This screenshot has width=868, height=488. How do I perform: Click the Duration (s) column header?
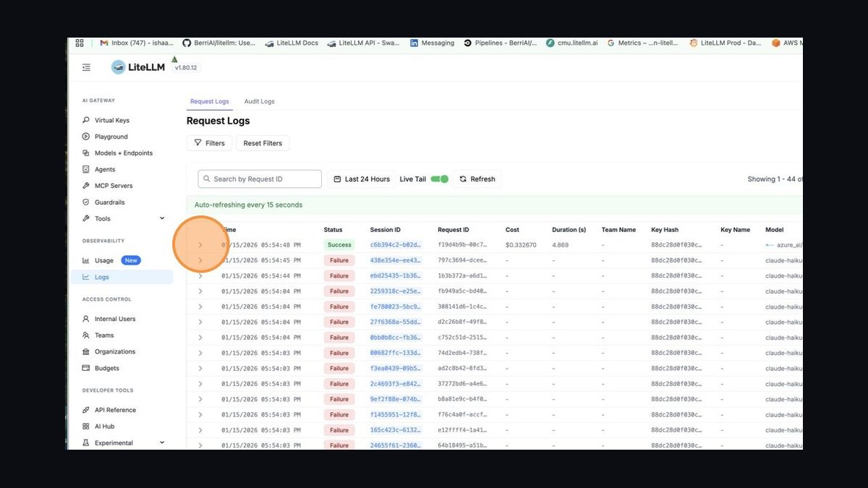pos(569,230)
